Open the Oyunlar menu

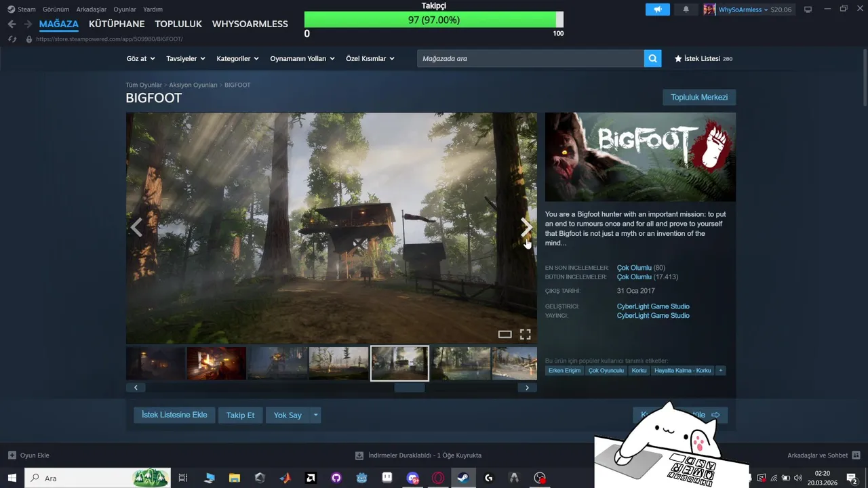click(125, 9)
